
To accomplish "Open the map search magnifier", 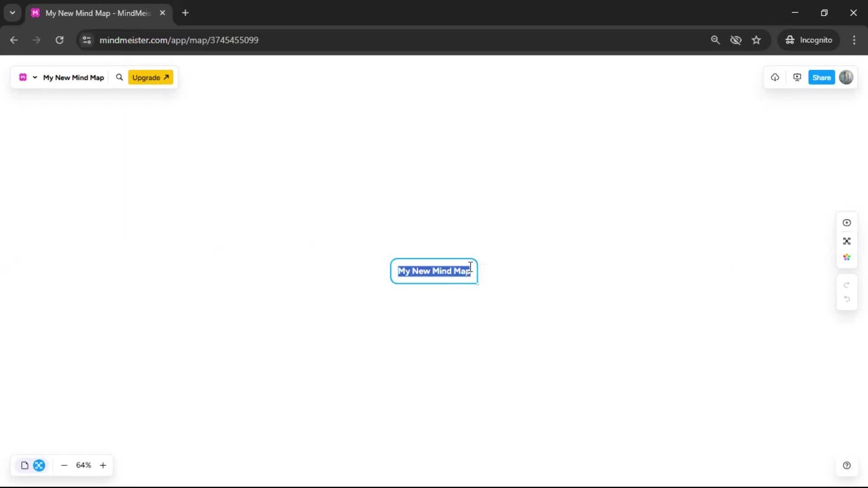I will point(119,77).
